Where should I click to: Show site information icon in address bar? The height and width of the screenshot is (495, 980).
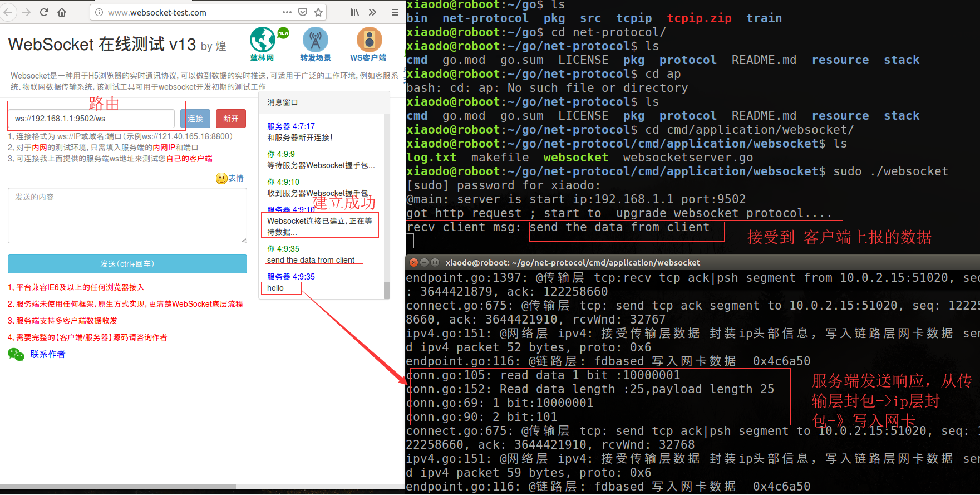point(99,12)
